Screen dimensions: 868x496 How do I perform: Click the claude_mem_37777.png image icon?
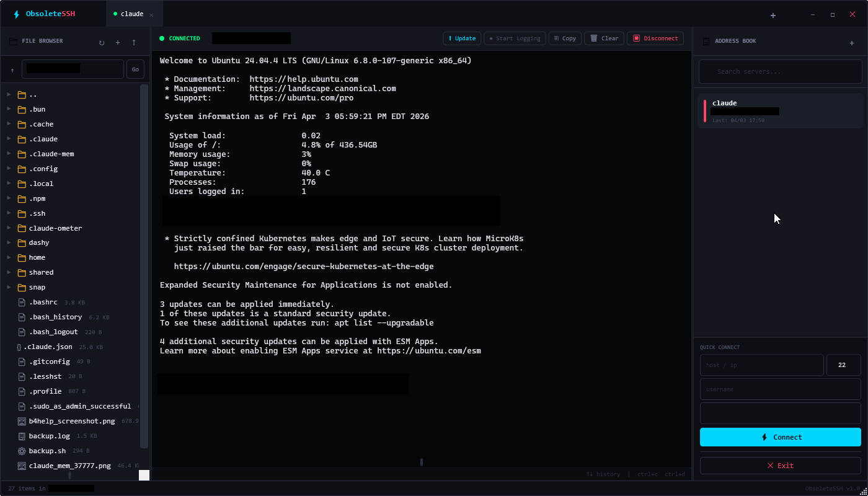tap(22, 466)
